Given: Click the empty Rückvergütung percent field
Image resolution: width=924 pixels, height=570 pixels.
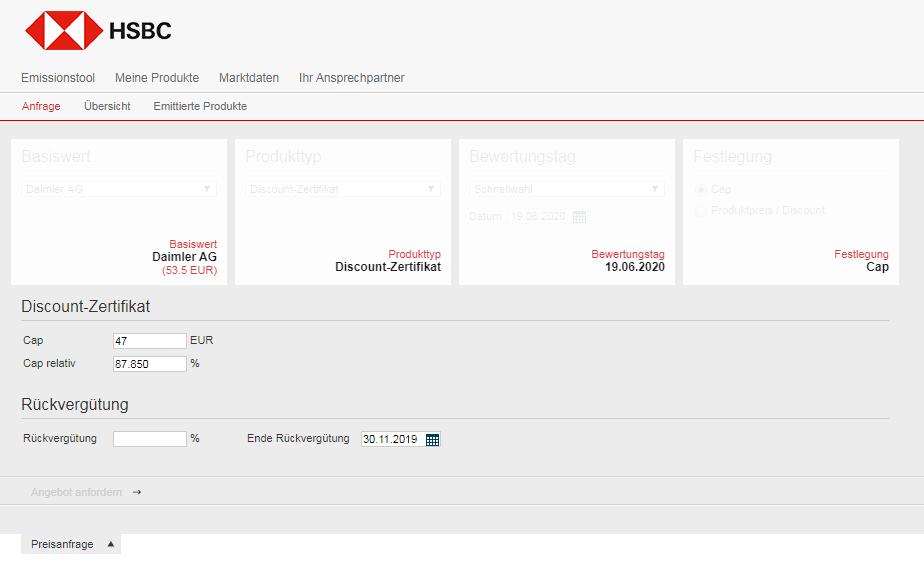Looking at the screenshot, I should tap(150, 439).
